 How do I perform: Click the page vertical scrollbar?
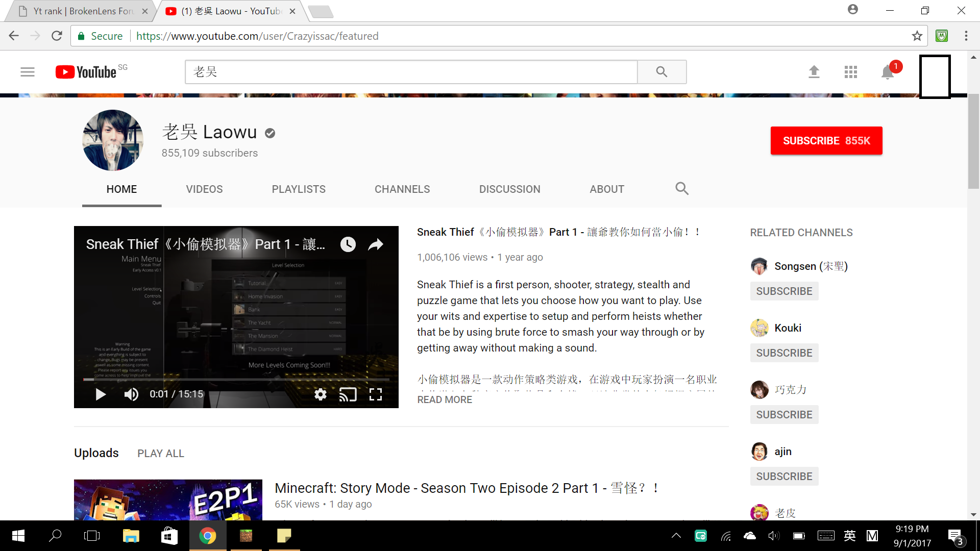point(973,141)
